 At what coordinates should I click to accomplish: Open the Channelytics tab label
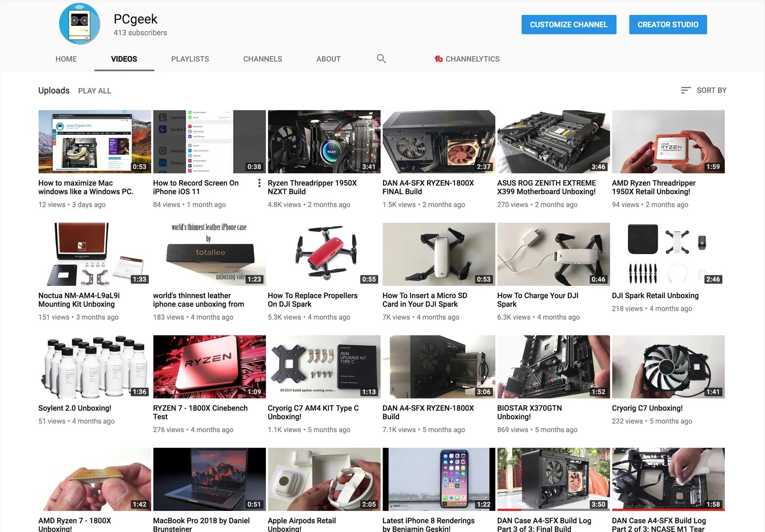pos(472,59)
